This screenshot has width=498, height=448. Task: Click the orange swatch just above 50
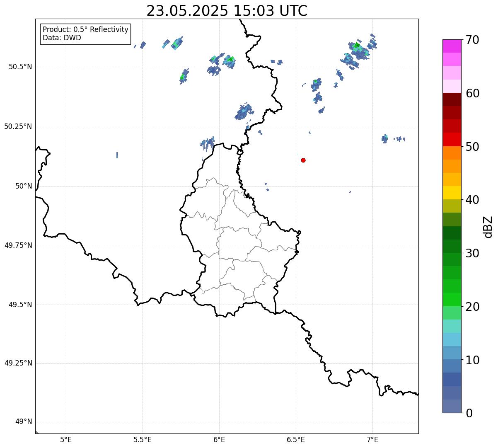click(452, 153)
